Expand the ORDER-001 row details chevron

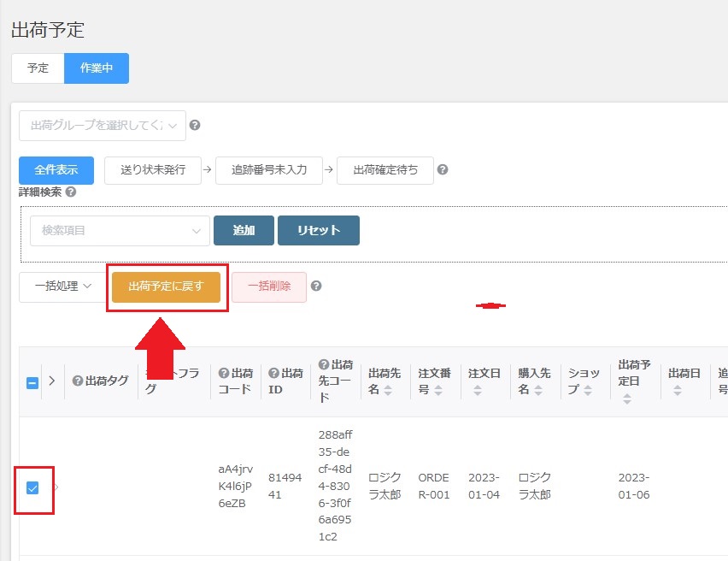[x=57, y=487]
